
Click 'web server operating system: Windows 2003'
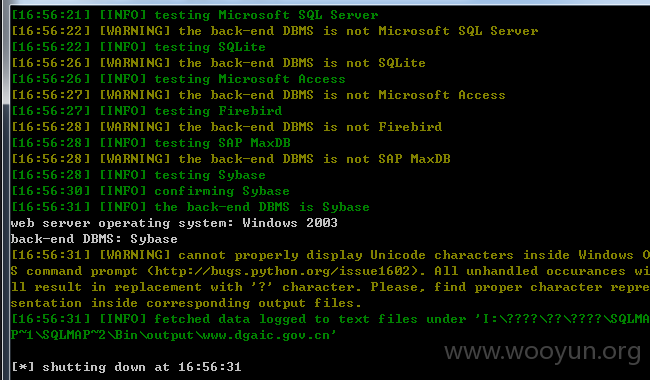pyautogui.click(x=174, y=223)
